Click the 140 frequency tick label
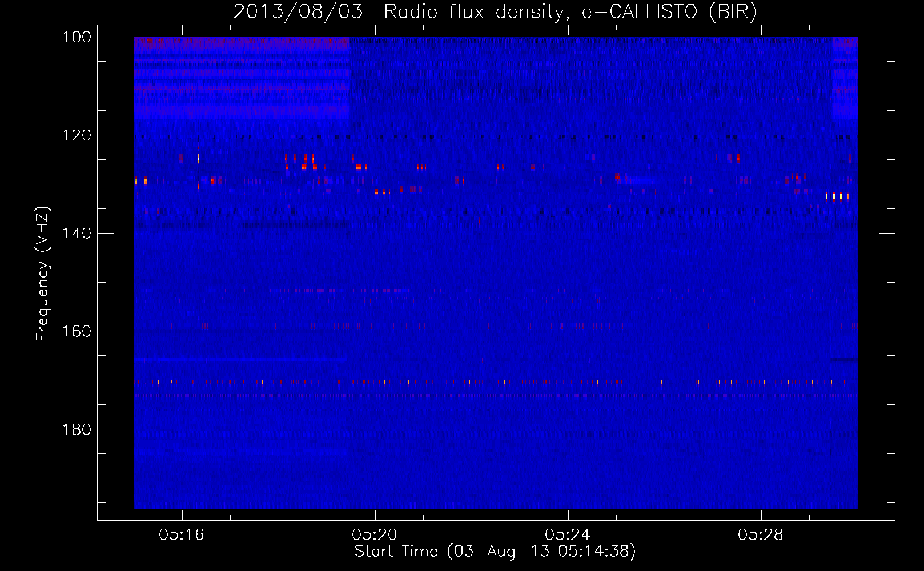 76,234
